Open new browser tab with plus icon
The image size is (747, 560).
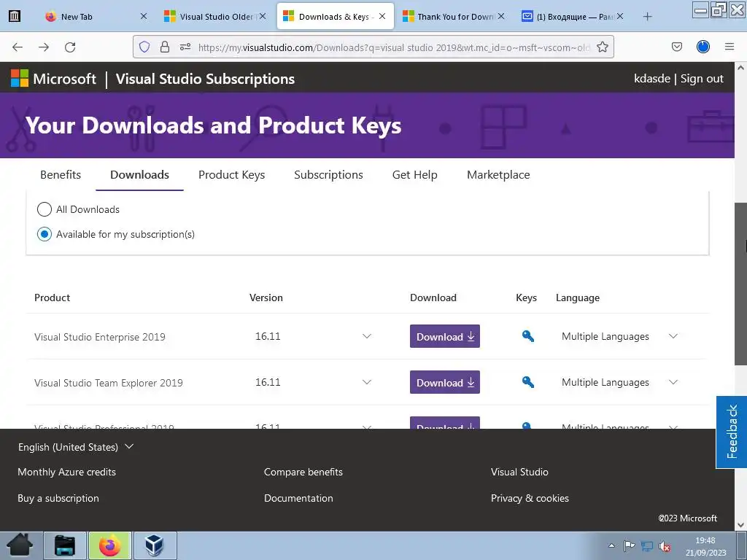[647, 16]
